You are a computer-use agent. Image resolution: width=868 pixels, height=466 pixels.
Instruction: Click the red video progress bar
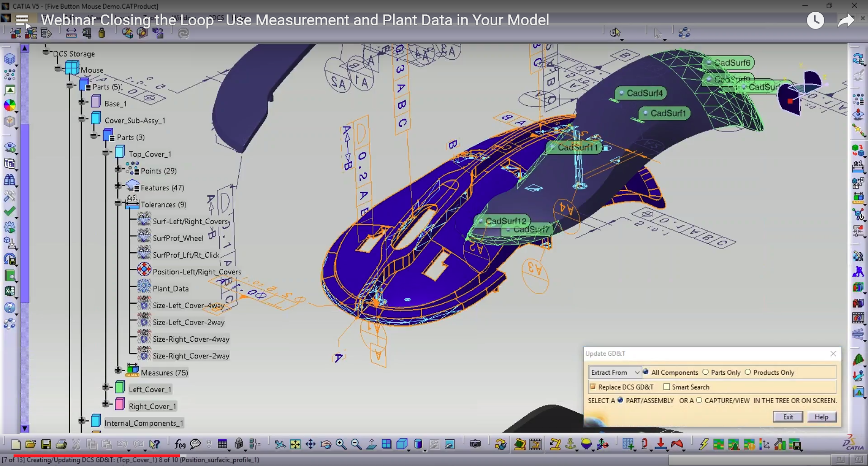point(97,455)
